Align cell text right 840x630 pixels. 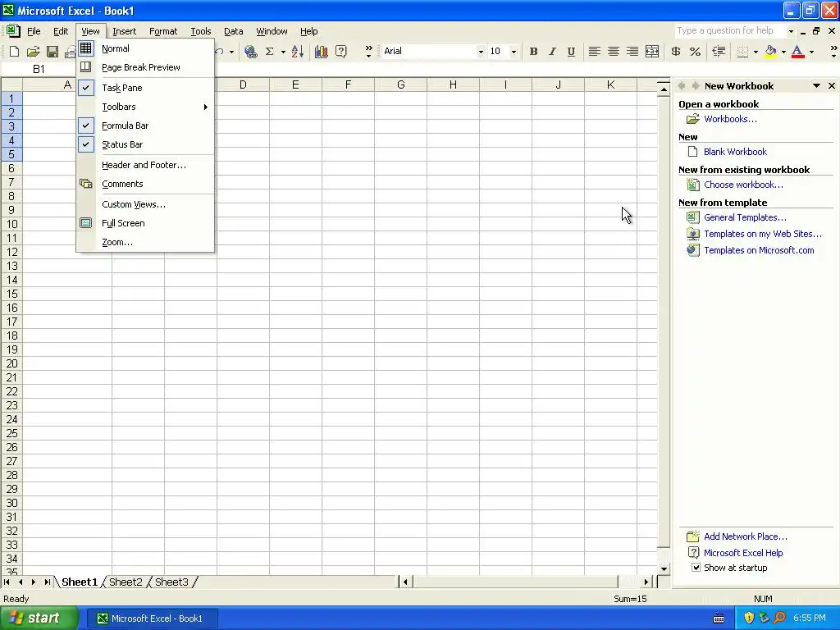click(x=632, y=52)
